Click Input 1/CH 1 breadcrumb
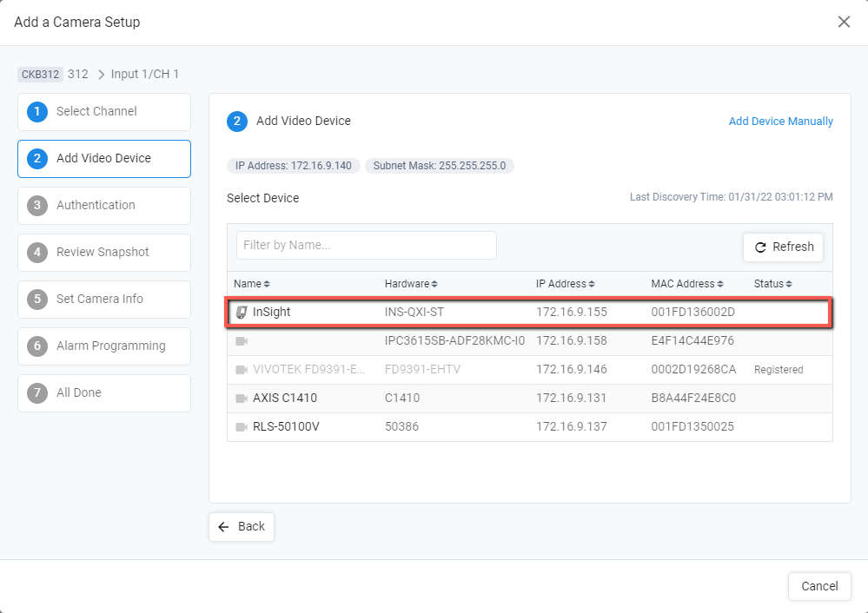Viewport: 868px width, 613px height. 145,75
